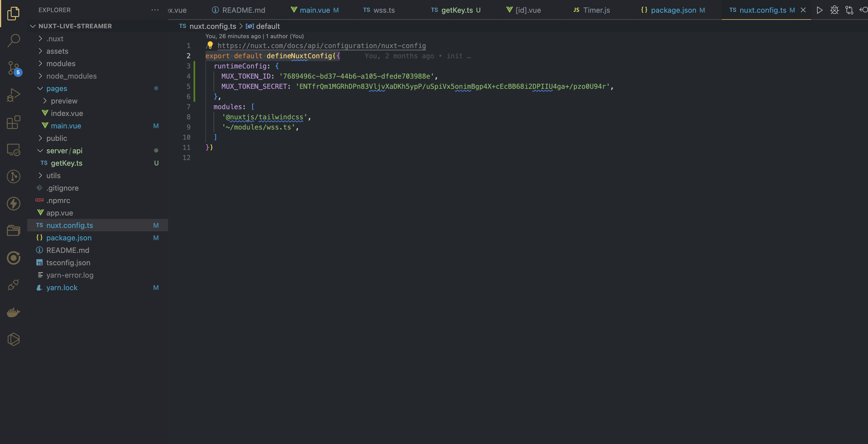Open main.vue in the file tree
Viewport: 868px width, 444px height.
[97, 126]
